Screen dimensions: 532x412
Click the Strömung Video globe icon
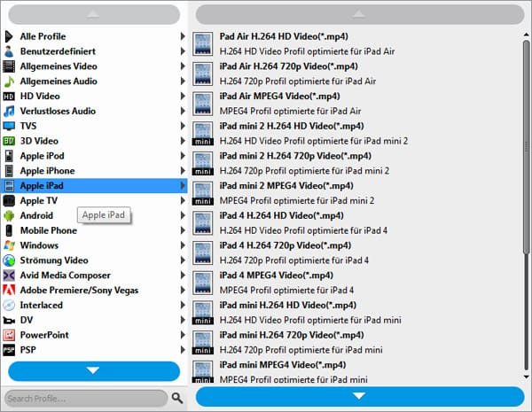tap(9, 260)
